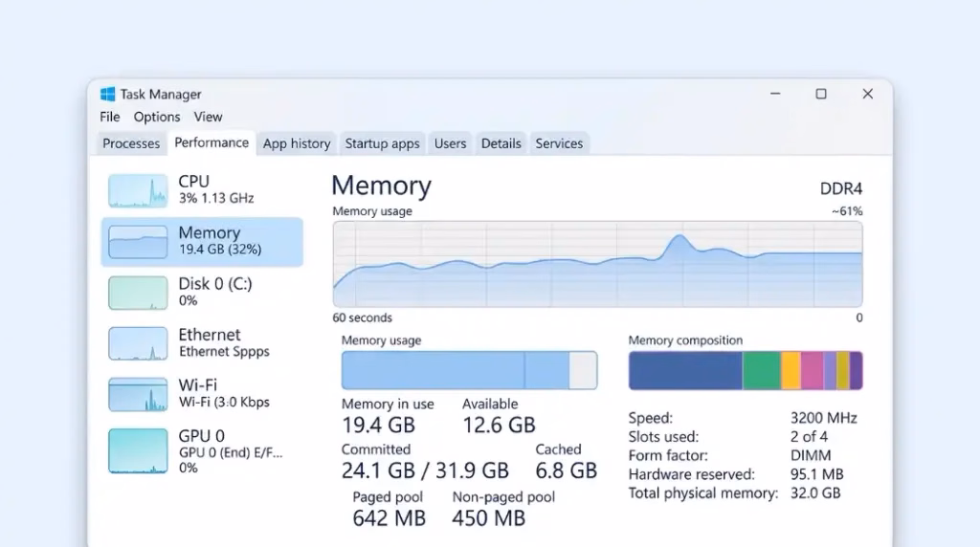
Task: Click the 'Ethernet Sppps' subtitle text
Action: click(224, 352)
